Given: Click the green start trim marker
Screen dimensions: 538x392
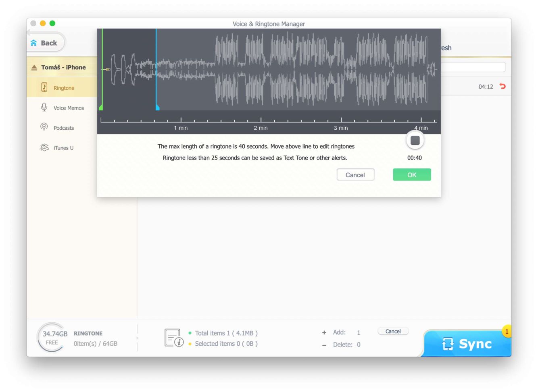Looking at the screenshot, I should (101, 107).
